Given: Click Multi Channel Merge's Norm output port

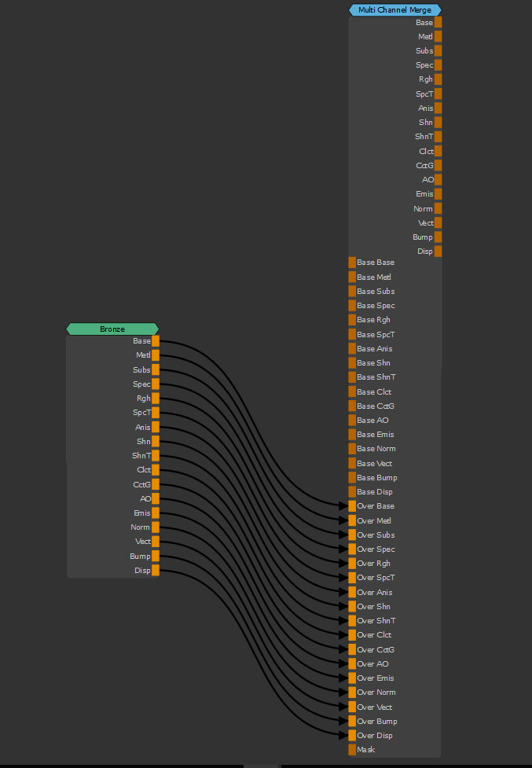Looking at the screenshot, I should tap(438, 208).
